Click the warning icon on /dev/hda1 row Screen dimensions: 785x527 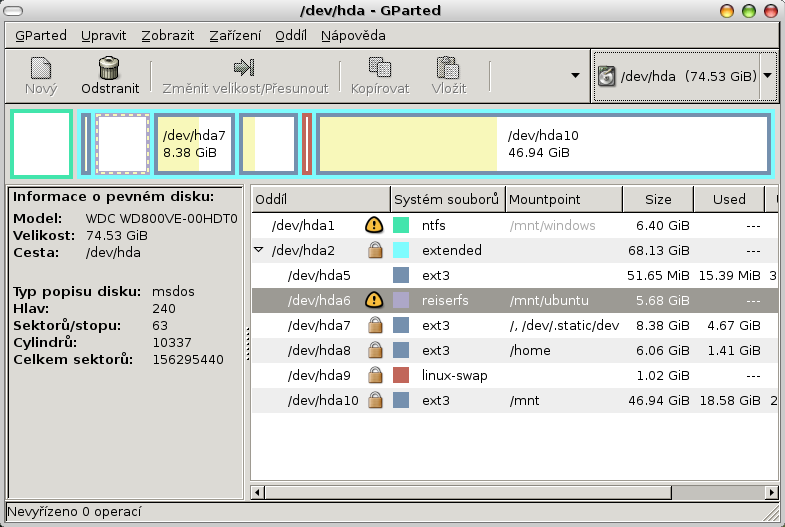click(x=374, y=225)
